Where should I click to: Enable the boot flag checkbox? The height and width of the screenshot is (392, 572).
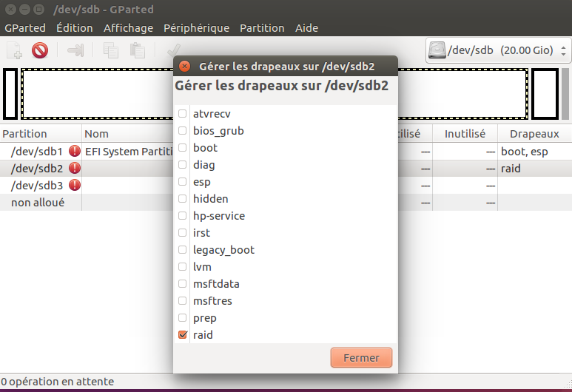[x=182, y=148]
